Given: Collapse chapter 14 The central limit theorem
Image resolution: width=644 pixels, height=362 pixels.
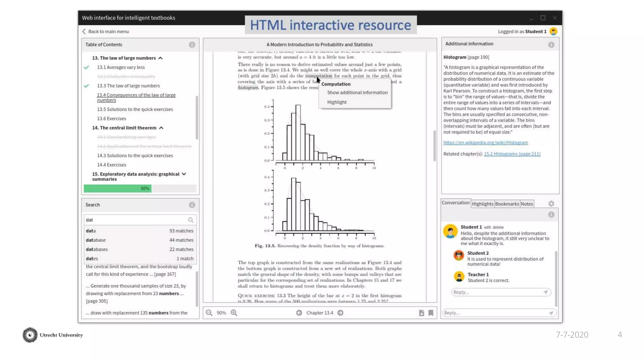Looking at the screenshot, I should point(161,128).
